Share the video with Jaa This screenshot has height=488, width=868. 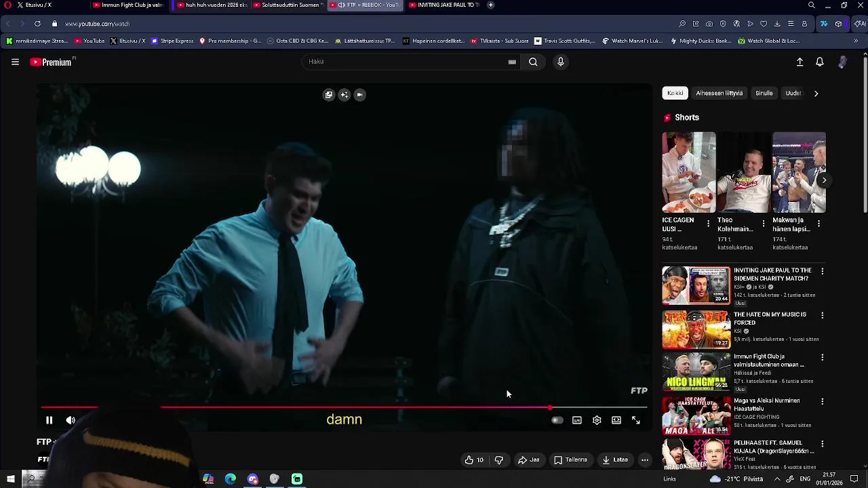coord(528,460)
